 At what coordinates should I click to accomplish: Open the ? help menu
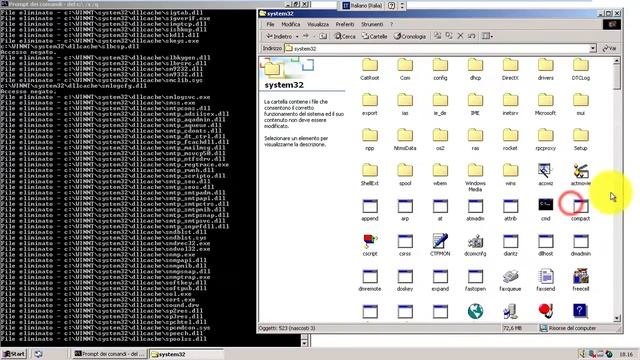pos(391,24)
